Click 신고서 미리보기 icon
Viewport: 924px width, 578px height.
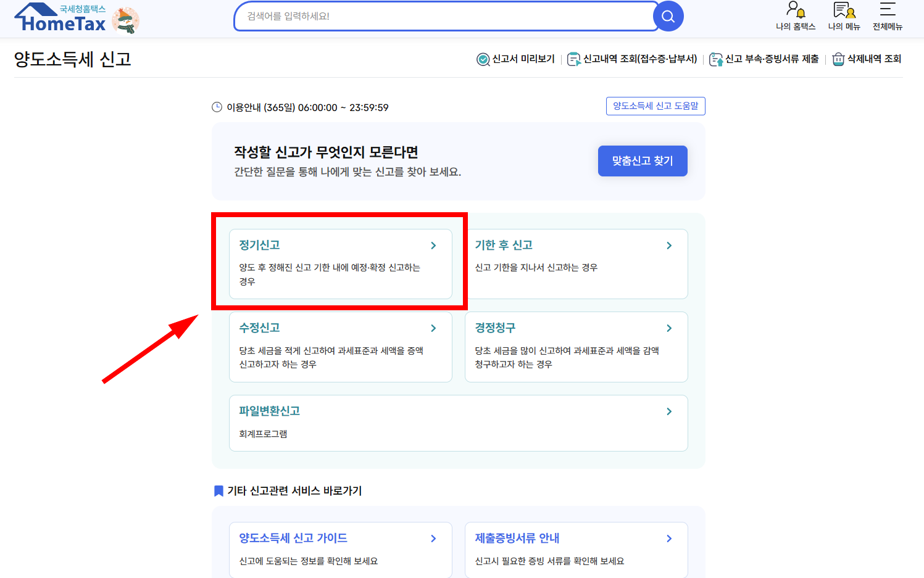point(483,59)
